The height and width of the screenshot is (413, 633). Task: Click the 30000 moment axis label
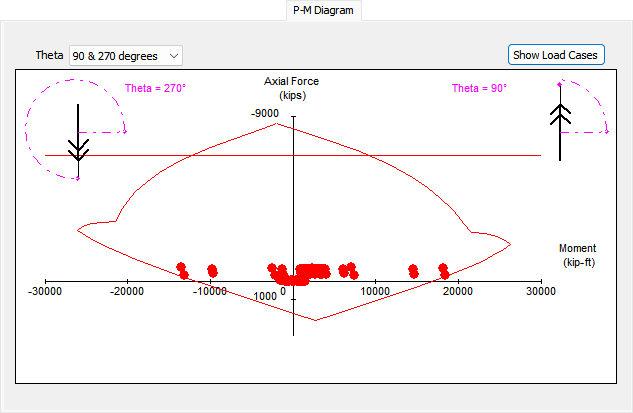[x=541, y=291]
